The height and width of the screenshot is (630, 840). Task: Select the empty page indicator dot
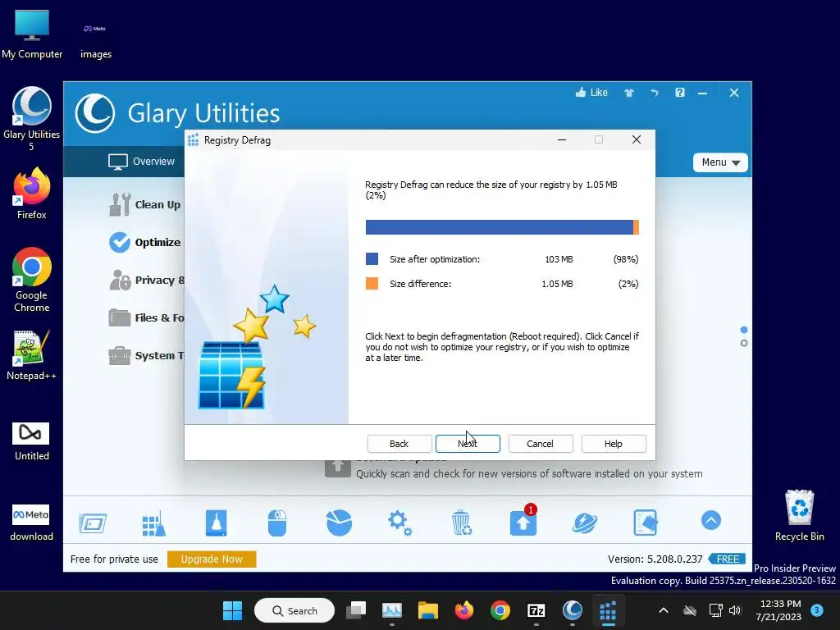pyautogui.click(x=743, y=344)
